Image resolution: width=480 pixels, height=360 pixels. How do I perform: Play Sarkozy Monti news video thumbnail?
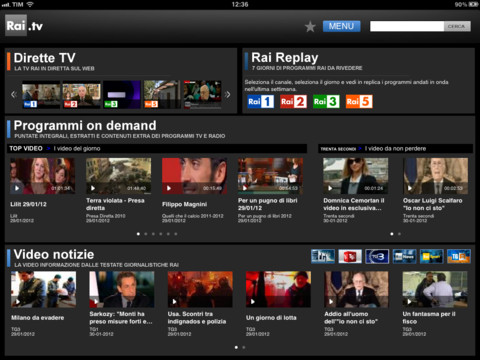tap(122, 289)
